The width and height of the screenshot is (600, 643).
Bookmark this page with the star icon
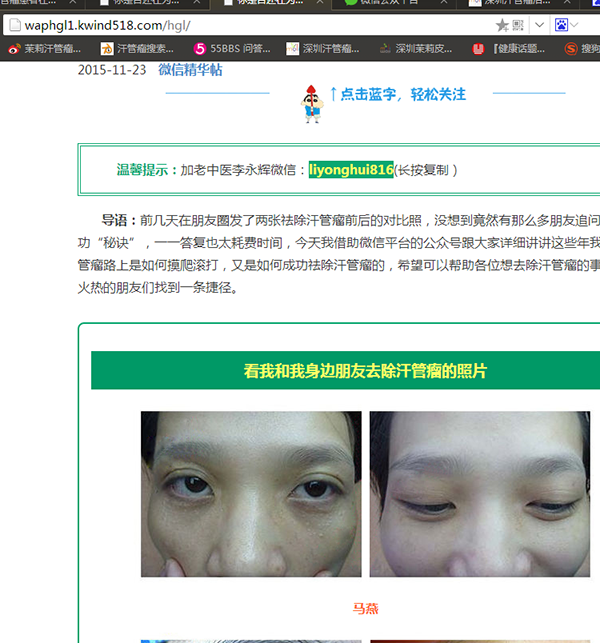tap(502, 25)
